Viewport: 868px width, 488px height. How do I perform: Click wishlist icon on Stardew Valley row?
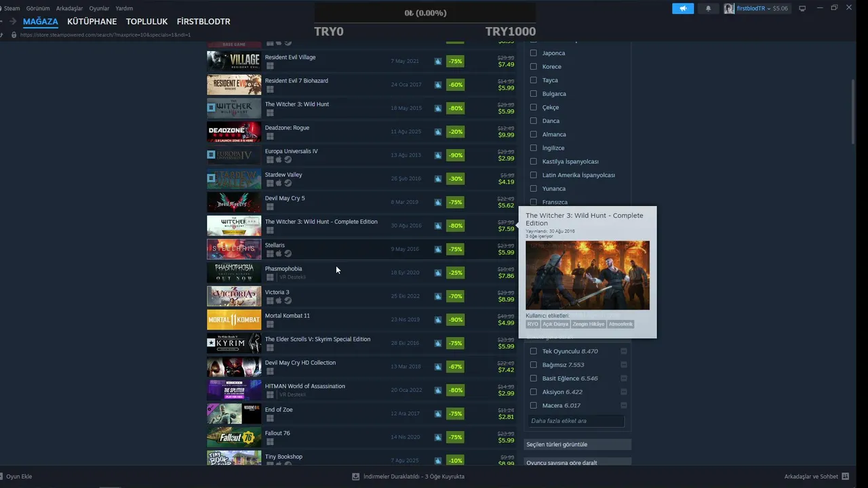438,179
